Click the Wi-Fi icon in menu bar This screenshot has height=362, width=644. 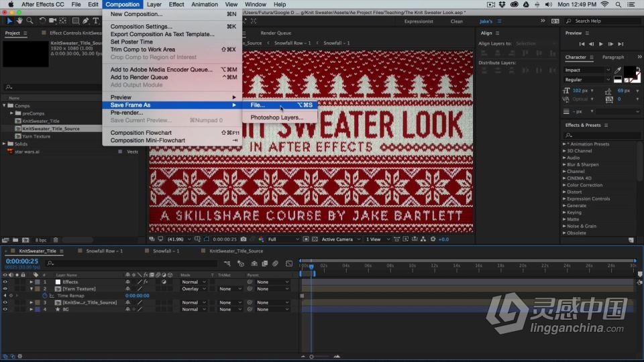604,5
